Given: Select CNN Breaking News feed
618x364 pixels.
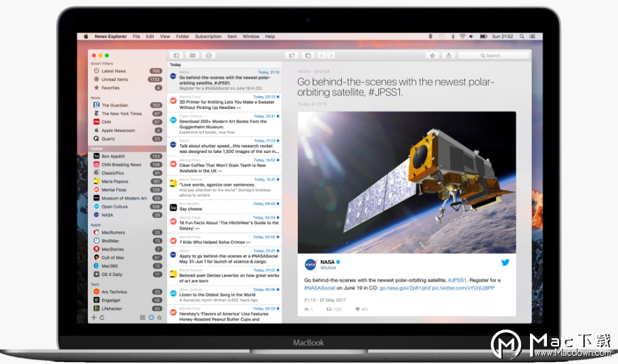Looking at the screenshot, I should [x=127, y=164].
